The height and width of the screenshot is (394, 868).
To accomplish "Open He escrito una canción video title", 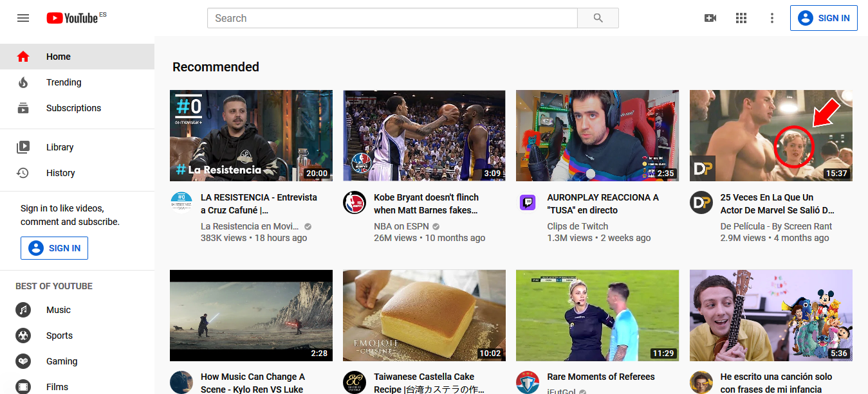I will click(x=776, y=383).
